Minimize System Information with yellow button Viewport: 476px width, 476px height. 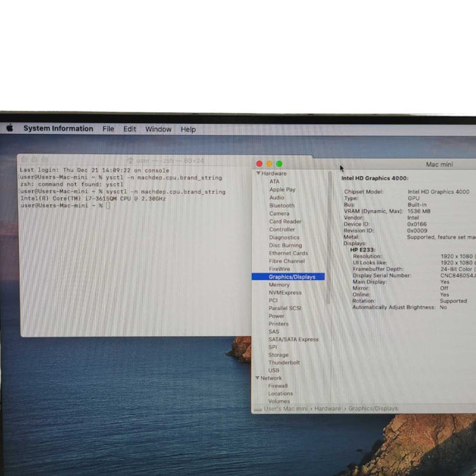(x=269, y=164)
